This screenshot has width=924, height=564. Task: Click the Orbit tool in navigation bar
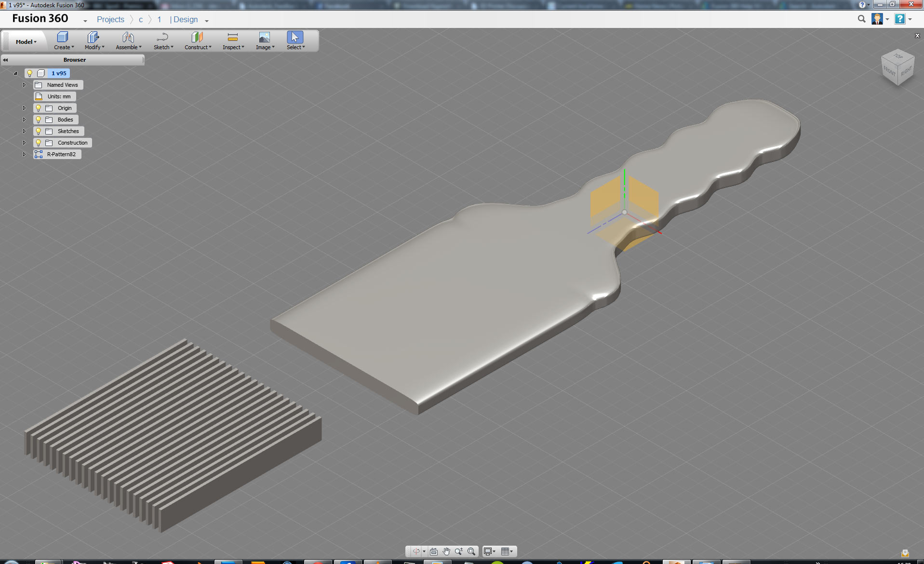[x=416, y=551]
